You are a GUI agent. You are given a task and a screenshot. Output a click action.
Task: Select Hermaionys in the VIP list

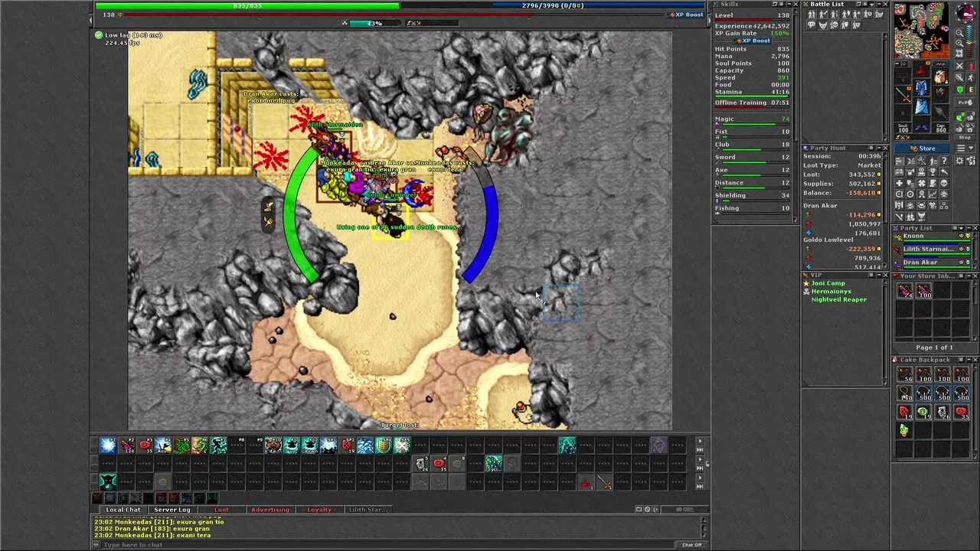pos(831,292)
